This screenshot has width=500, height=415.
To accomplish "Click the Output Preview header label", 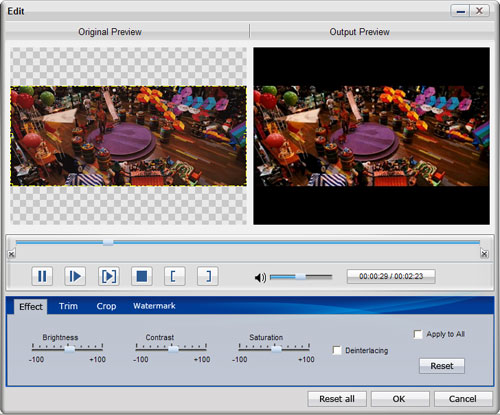I will [x=360, y=32].
